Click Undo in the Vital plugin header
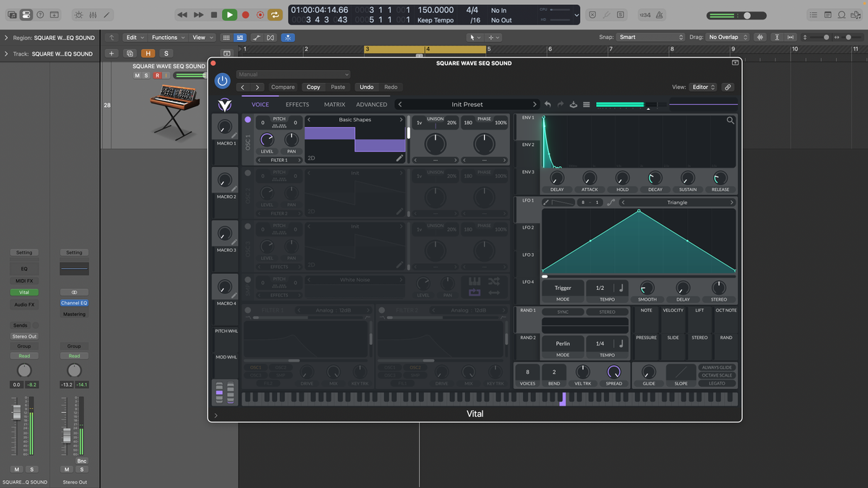Screen dimensions: 868x488 coord(367,87)
